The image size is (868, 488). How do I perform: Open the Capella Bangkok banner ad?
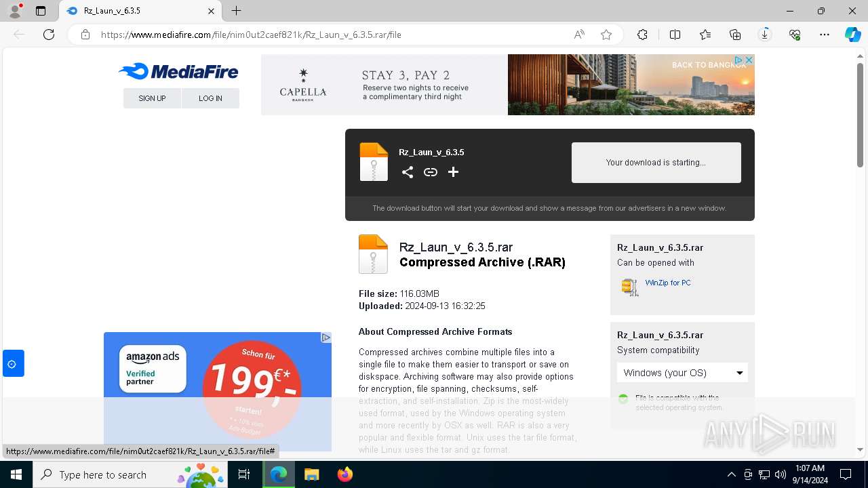coord(507,85)
